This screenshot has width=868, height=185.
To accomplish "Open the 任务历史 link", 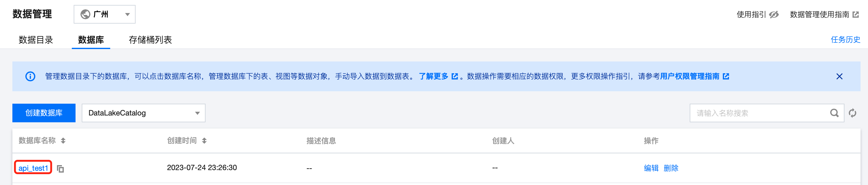I will (845, 39).
